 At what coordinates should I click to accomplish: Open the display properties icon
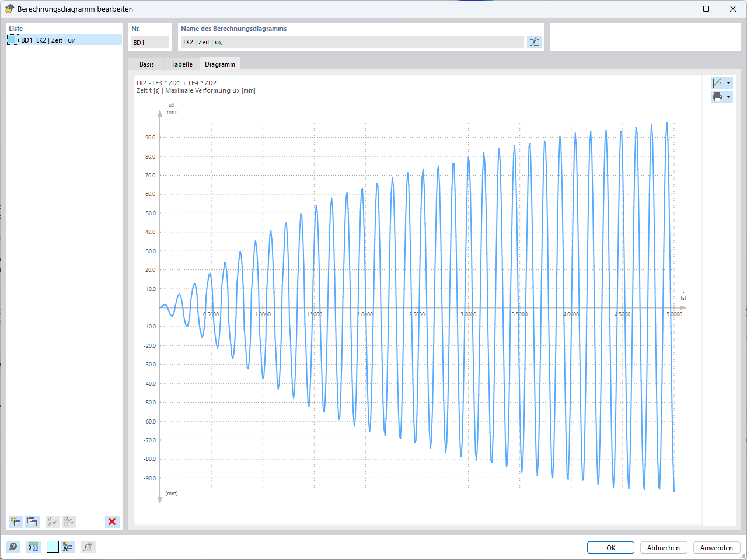click(x=68, y=547)
